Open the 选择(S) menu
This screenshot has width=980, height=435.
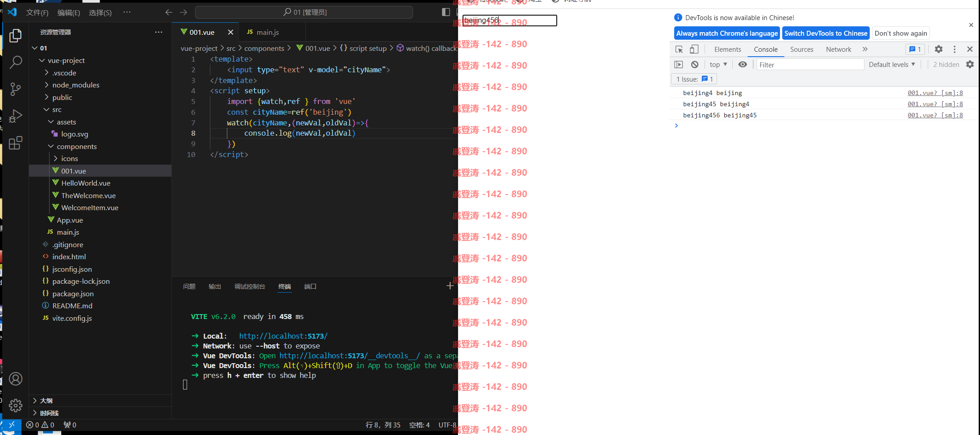(100, 12)
